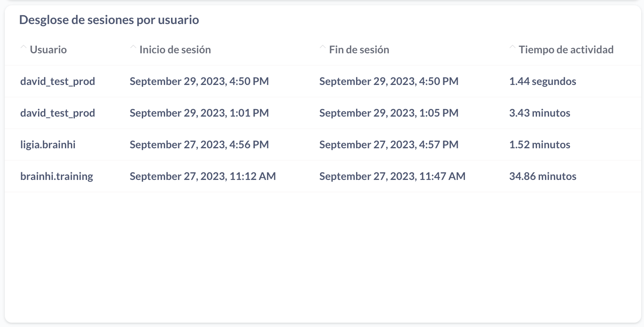Select the card title Desglose de sesiones por usuario
This screenshot has width=644, height=327.
[x=109, y=20]
